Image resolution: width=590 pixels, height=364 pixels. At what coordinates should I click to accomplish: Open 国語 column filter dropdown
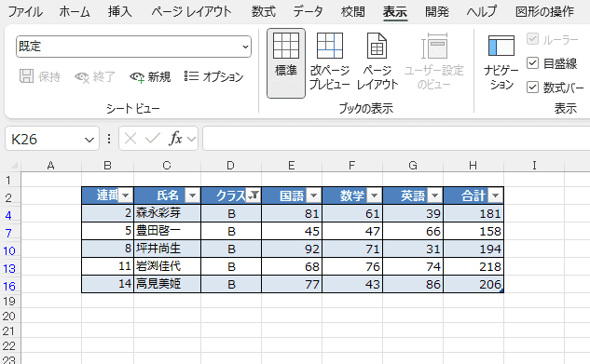click(314, 195)
